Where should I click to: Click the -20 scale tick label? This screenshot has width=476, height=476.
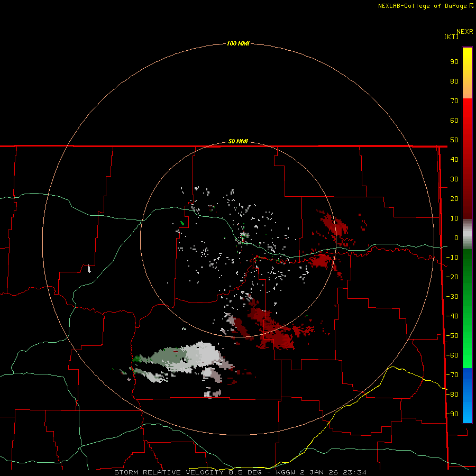coord(452,277)
